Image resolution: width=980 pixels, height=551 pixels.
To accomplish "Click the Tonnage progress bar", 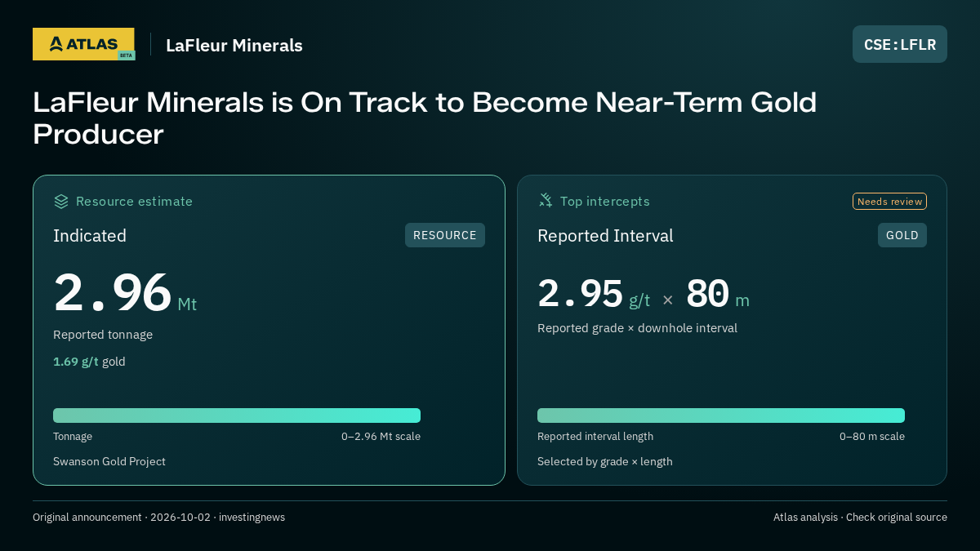I will tap(237, 415).
